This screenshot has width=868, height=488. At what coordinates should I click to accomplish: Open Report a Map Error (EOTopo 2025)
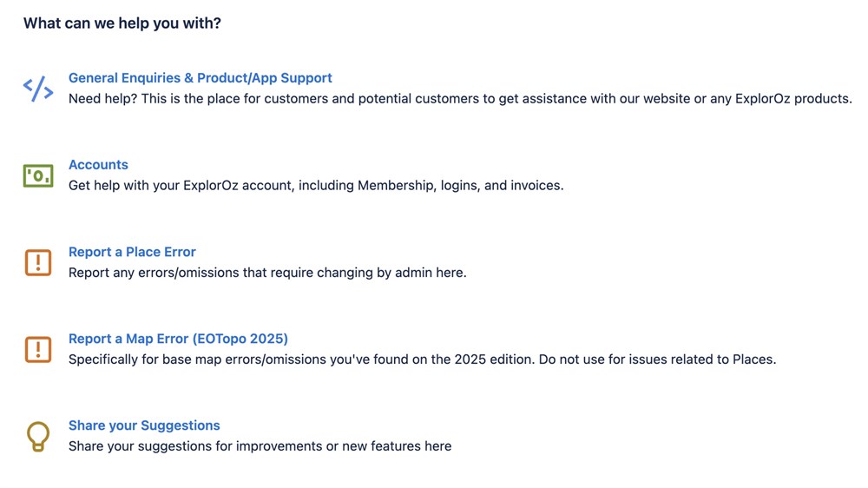pyautogui.click(x=178, y=339)
